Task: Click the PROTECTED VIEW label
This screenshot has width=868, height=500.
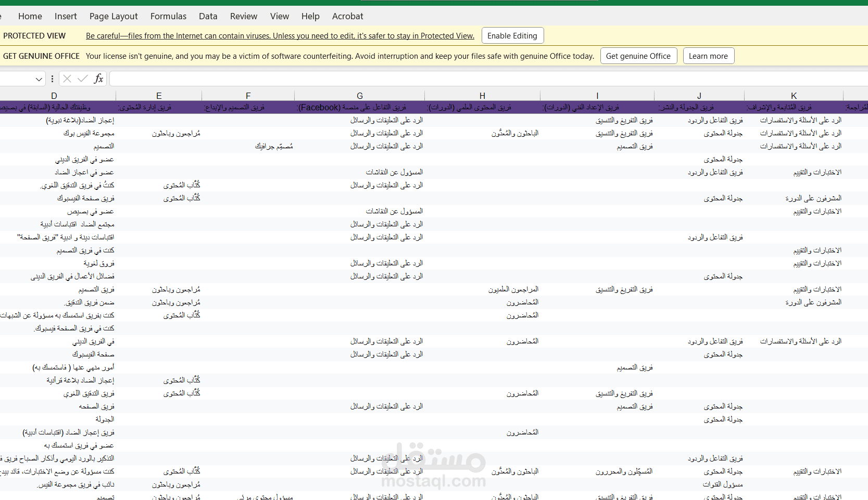Action: click(34, 35)
